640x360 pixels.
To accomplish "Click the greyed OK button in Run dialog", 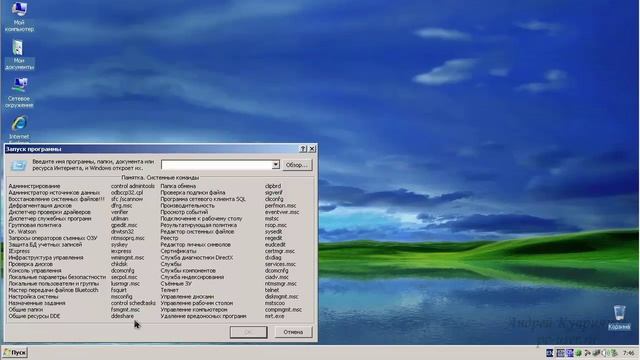I will [248, 332].
